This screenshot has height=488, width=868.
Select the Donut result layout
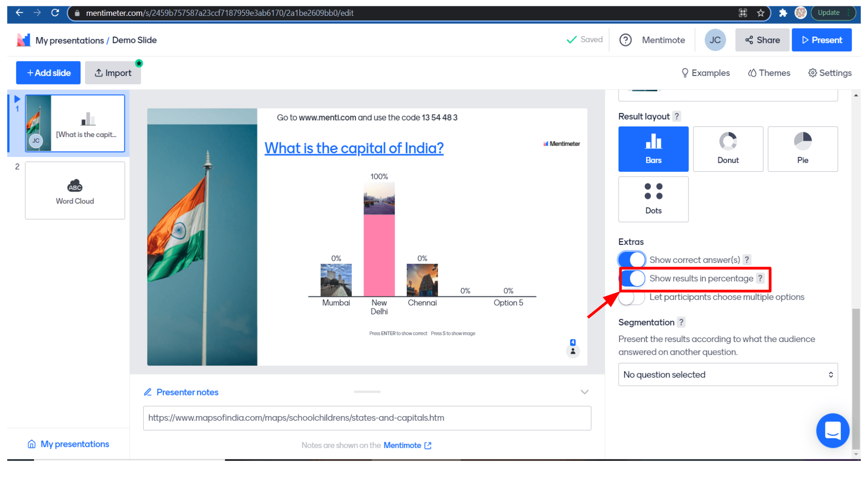click(727, 149)
